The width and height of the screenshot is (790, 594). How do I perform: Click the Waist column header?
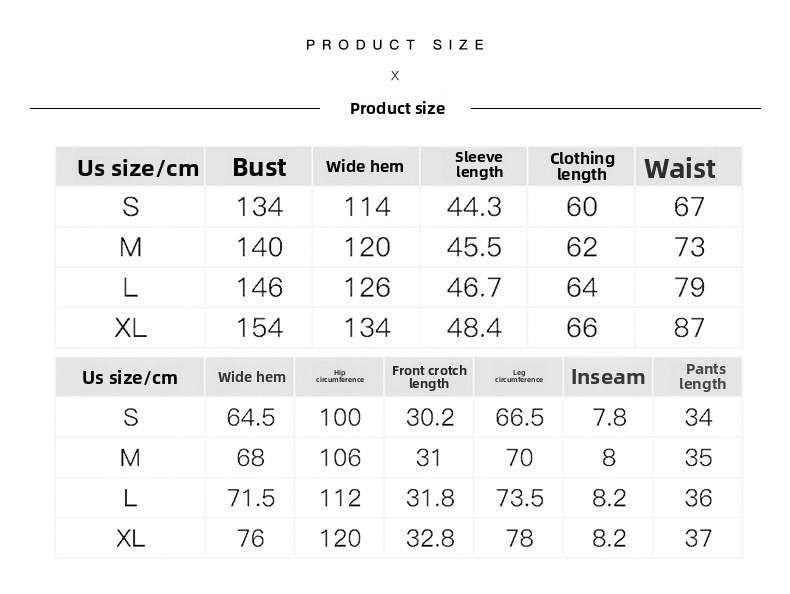(688, 167)
